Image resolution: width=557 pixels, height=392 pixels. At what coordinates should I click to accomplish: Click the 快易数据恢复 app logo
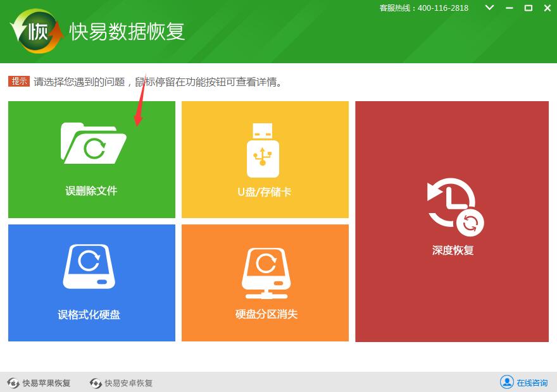point(37,31)
